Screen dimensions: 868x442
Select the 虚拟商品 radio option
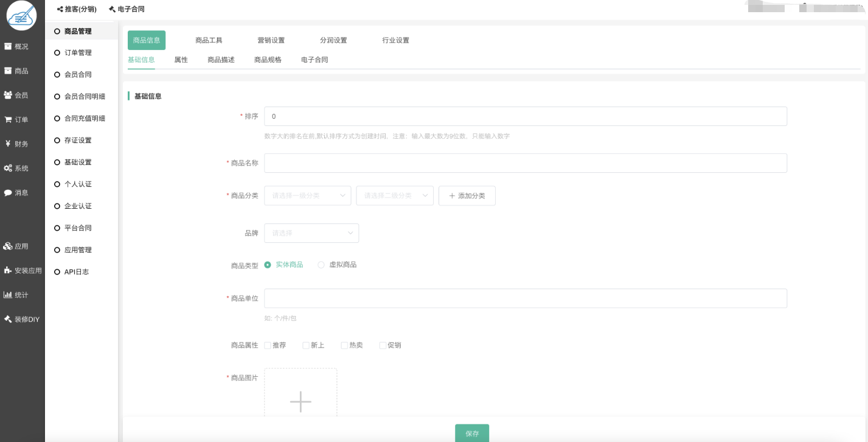coord(321,265)
